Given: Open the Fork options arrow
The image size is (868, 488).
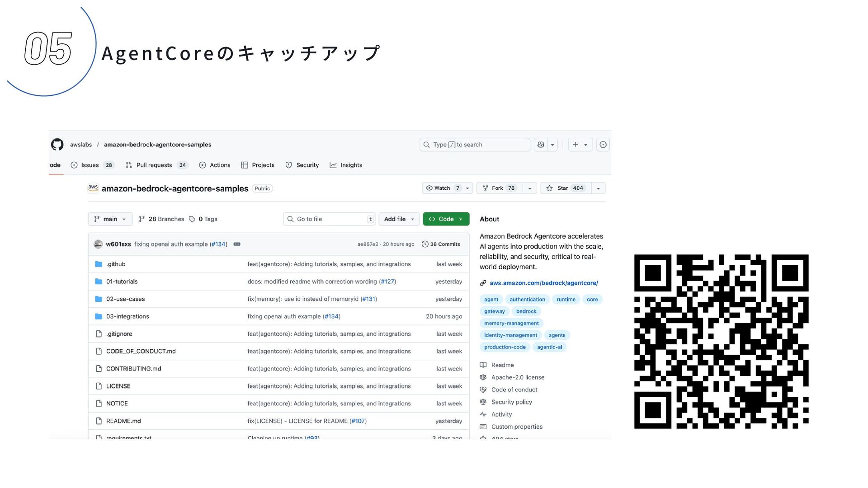Looking at the screenshot, I should pos(530,188).
